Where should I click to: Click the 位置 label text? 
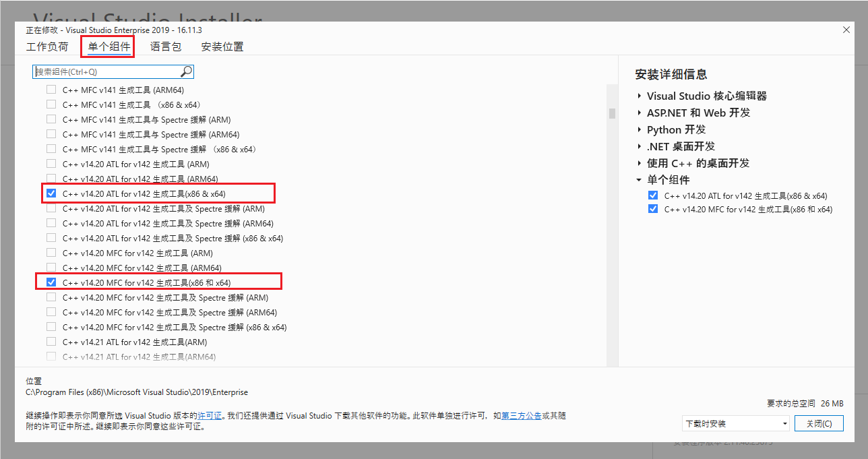[x=34, y=381]
